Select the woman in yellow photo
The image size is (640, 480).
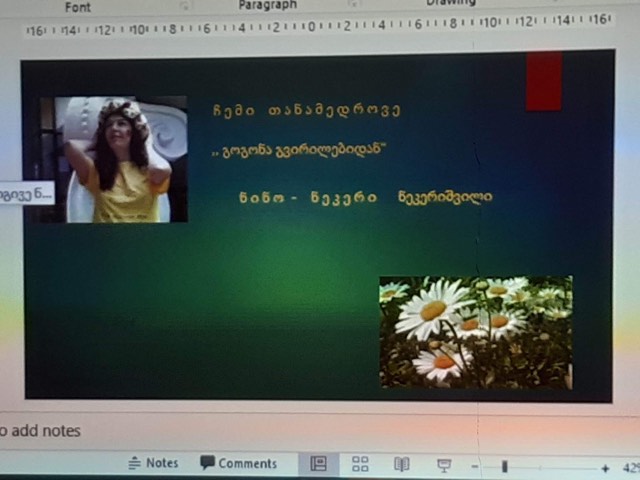114,160
